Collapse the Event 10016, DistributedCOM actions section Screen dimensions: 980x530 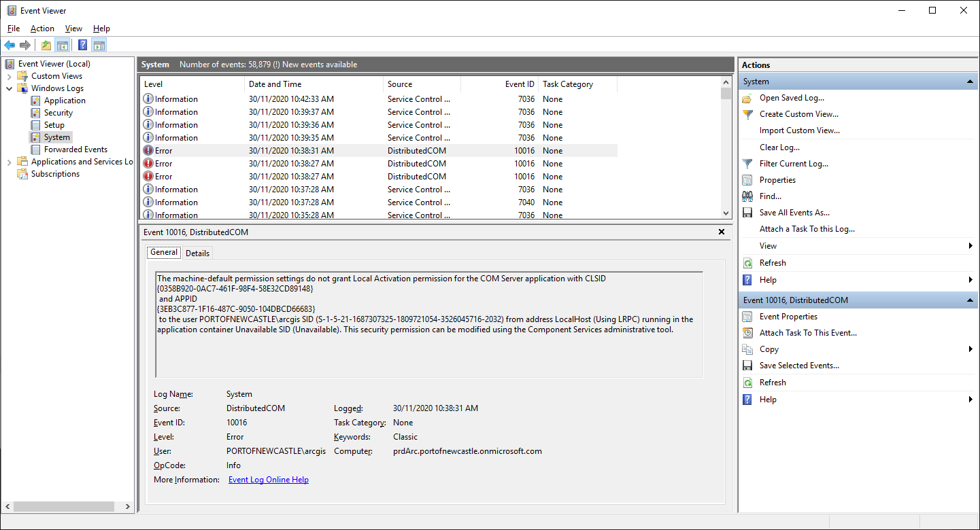point(970,300)
